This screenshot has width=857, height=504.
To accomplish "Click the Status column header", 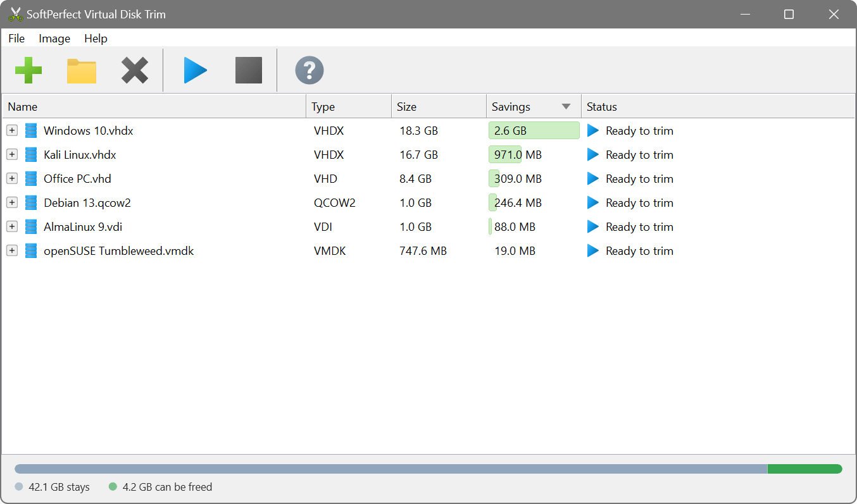I will point(718,107).
